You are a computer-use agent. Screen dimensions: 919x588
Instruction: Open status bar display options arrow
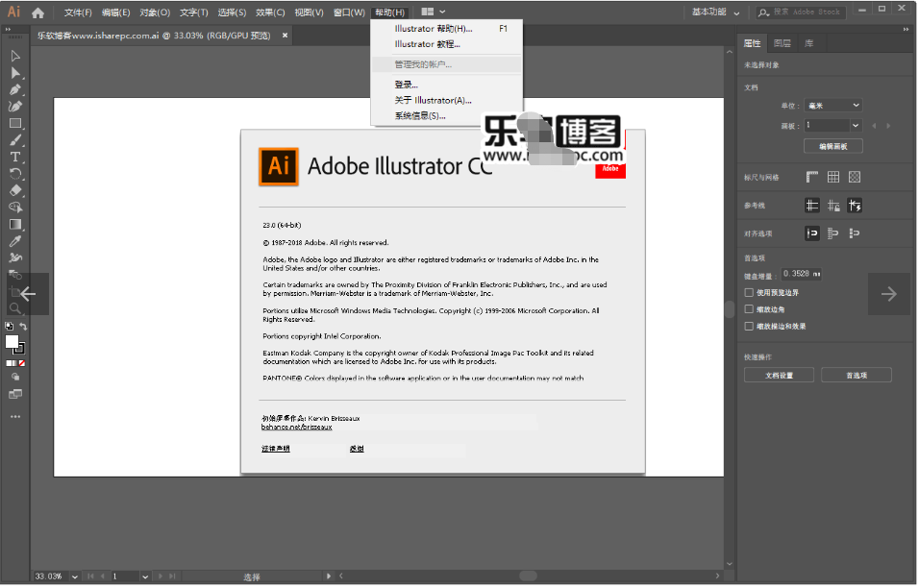click(328, 576)
